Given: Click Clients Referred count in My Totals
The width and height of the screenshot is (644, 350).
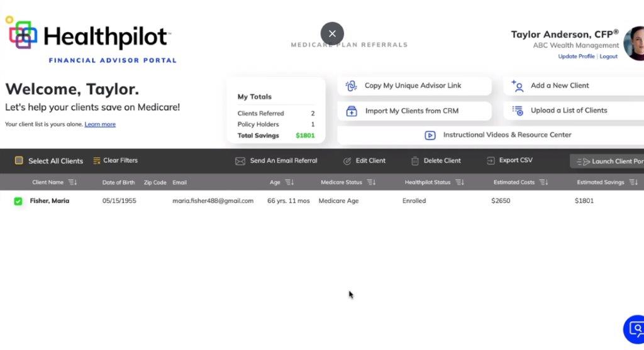Looking at the screenshot, I should (313, 114).
